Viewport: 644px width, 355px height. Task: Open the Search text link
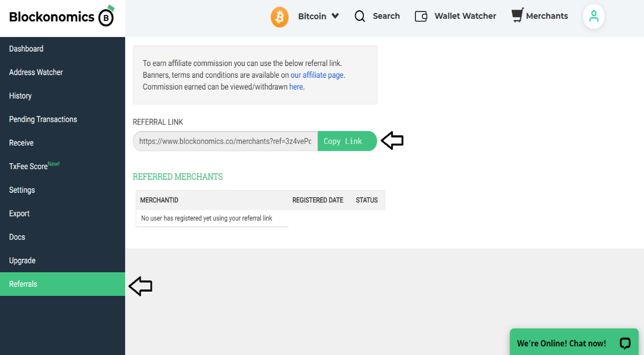(x=386, y=16)
